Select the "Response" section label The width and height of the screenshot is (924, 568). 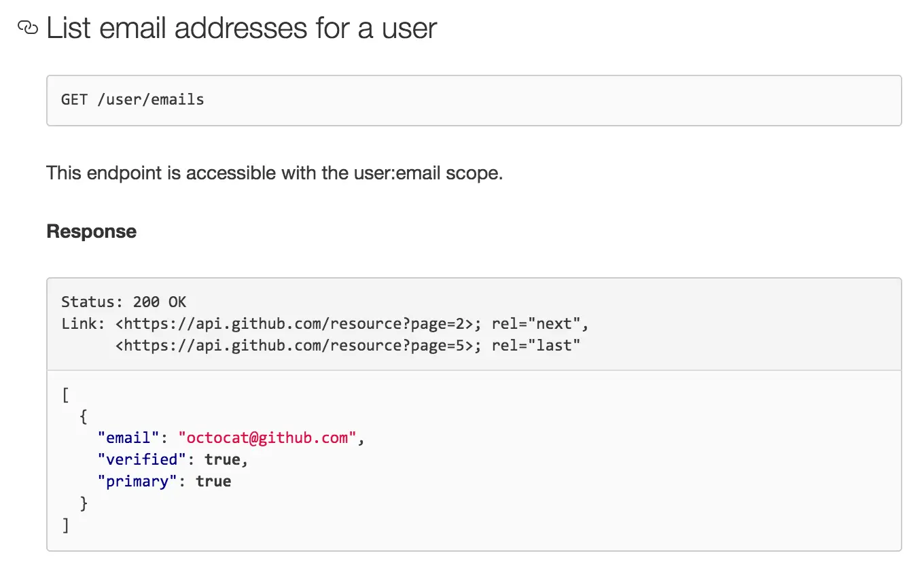tap(90, 231)
